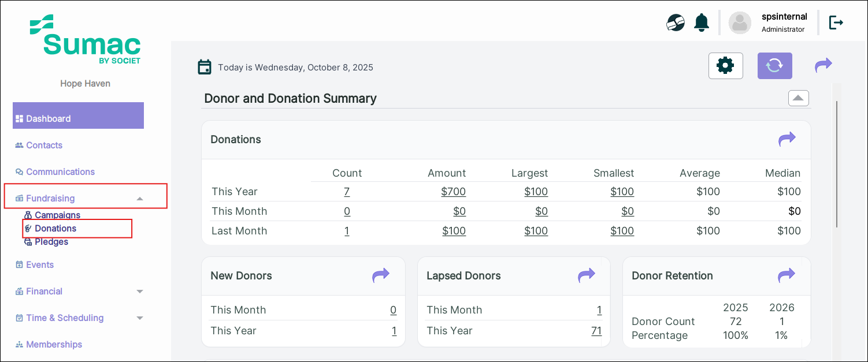Screen dimensions: 868x362
Task: Click Lapsed Donors This Year count 71
Action: pos(596,331)
